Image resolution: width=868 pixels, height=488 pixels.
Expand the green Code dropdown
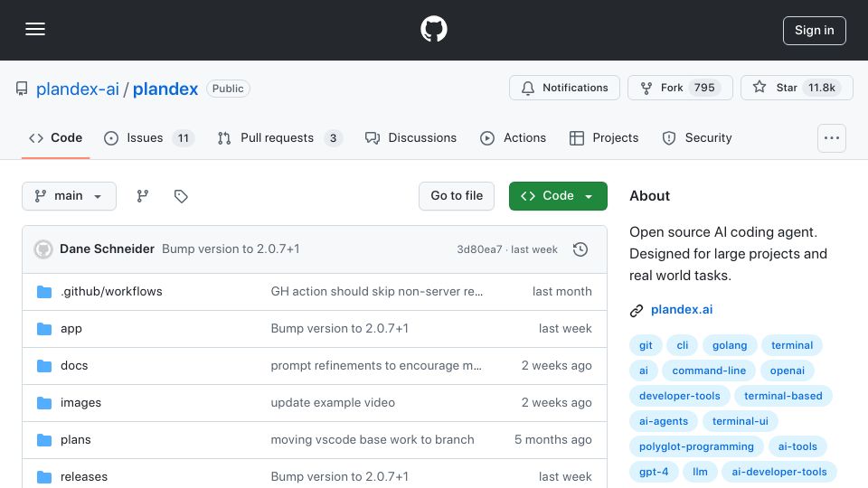558,196
